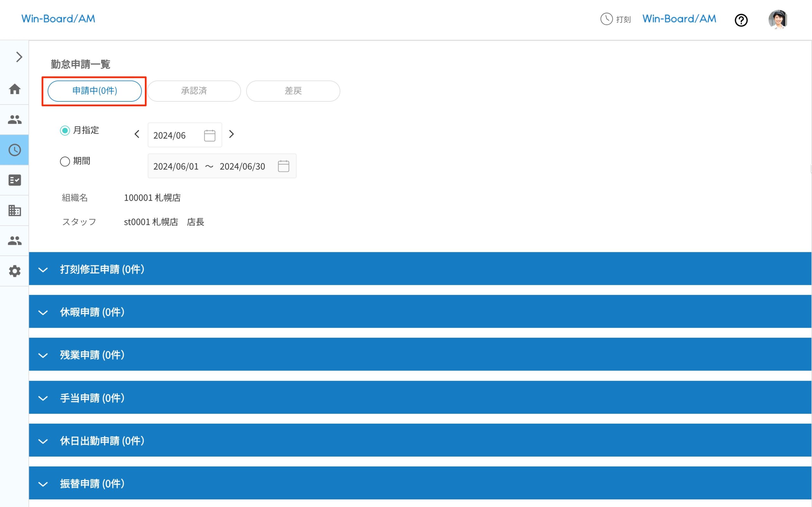Image resolution: width=812 pixels, height=507 pixels.
Task: Open calendar picker for 2024/06 month field
Action: click(210, 136)
